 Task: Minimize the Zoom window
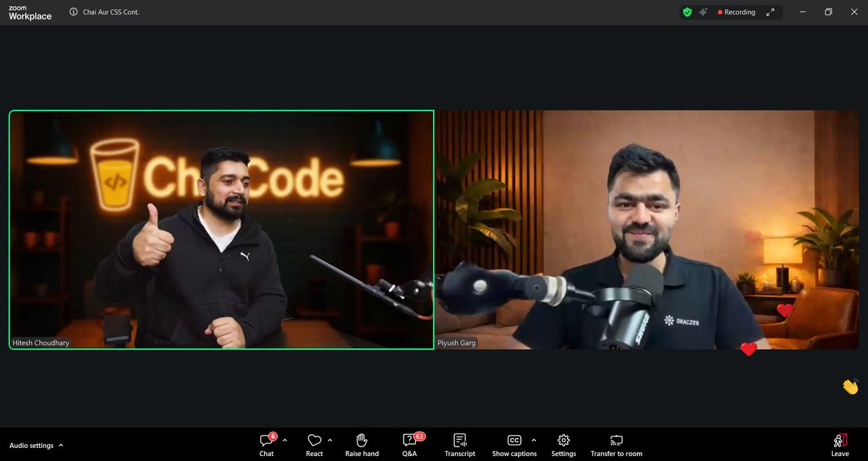pos(802,12)
